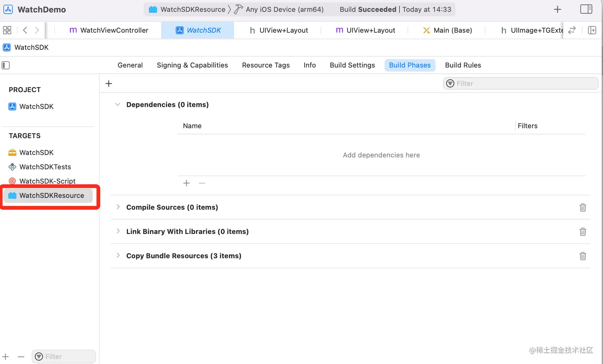Screen dimensions: 603x364
Task: Open the UIView+Layout header tab
Action: pyautogui.click(x=278, y=30)
